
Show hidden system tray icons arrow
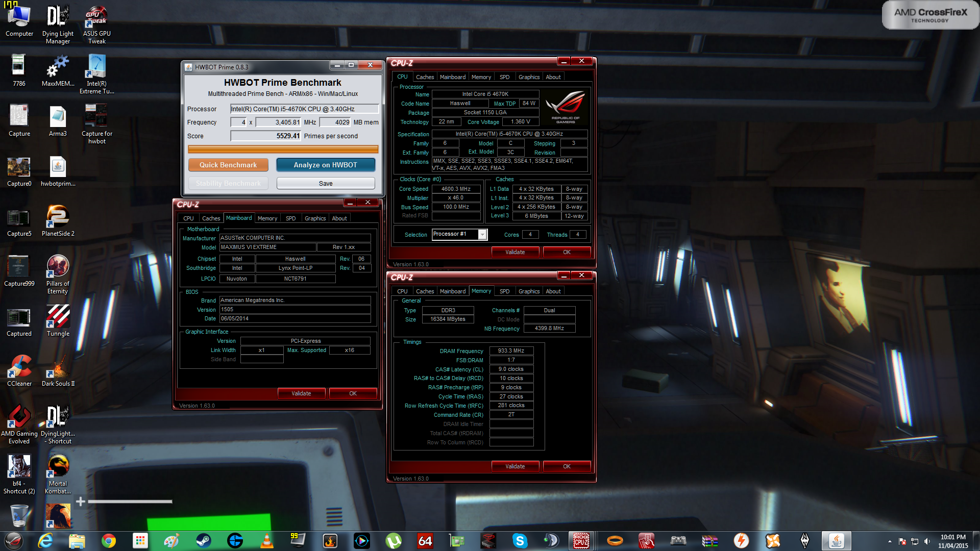[x=890, y=541]
